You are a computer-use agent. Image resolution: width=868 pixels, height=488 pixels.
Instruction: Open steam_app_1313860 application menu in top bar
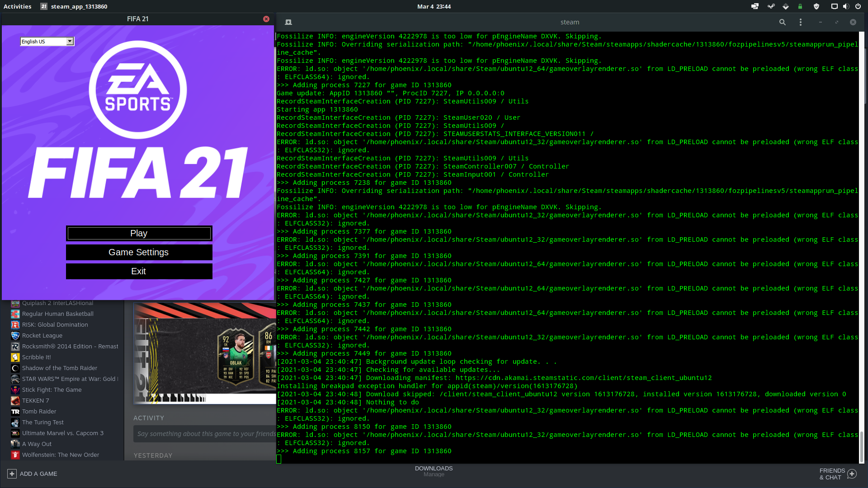[74, 6]
